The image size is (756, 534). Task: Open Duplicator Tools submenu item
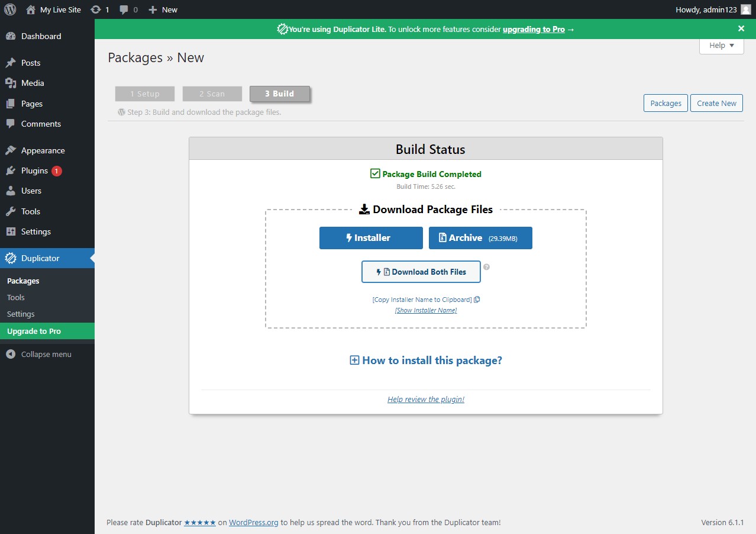pyautogui.click(x=16, y=297)
